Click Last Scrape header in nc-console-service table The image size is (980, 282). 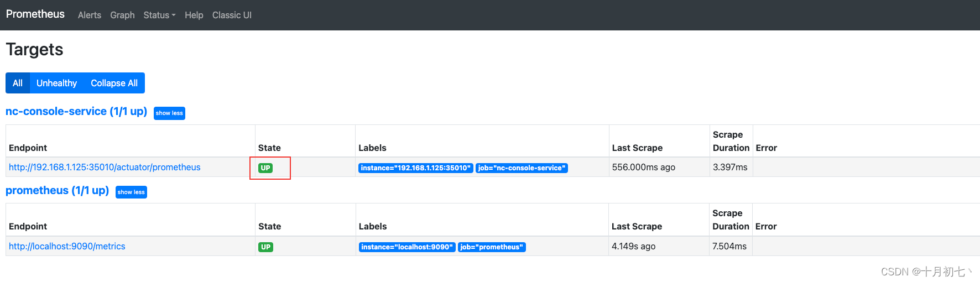pyautogui.click(x=637, y=148)
